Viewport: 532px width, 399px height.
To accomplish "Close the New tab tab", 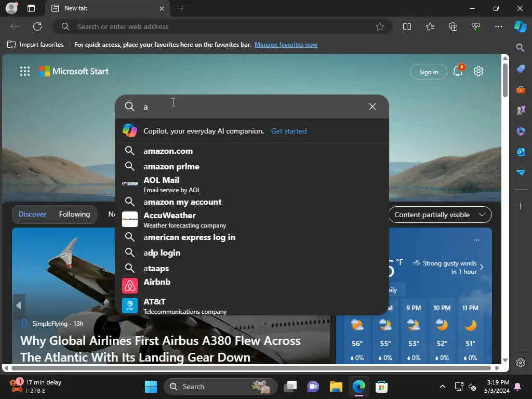I will 162,8.
